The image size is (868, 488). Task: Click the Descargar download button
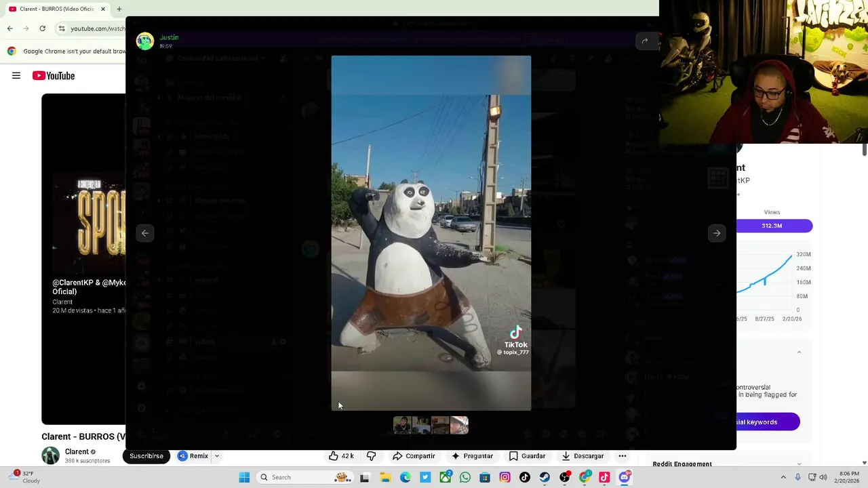583,456
